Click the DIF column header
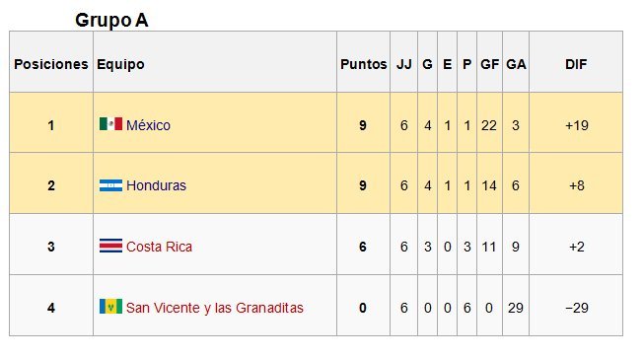The width and height of the screenshot is (644, 358). 576,64
